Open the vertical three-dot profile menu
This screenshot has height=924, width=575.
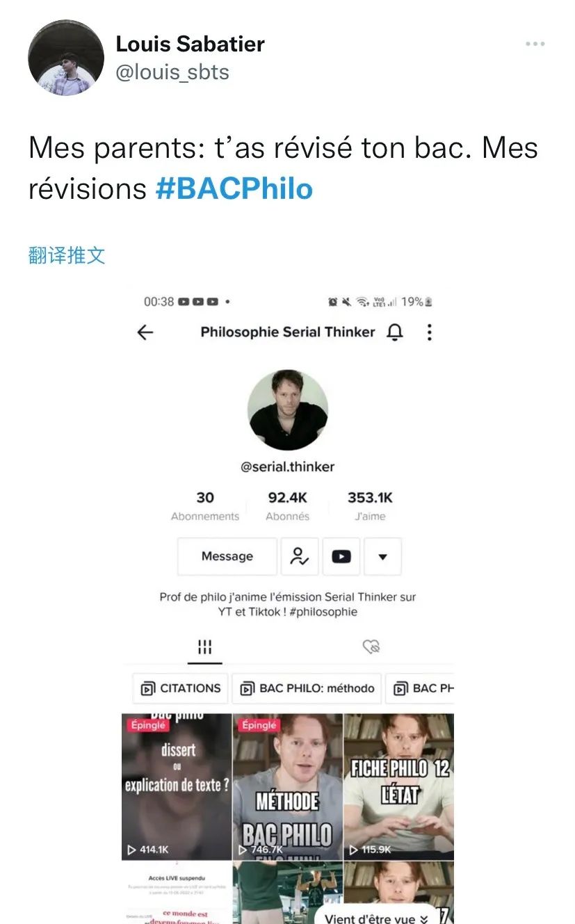pyautogui.click(x=429, y=332)
